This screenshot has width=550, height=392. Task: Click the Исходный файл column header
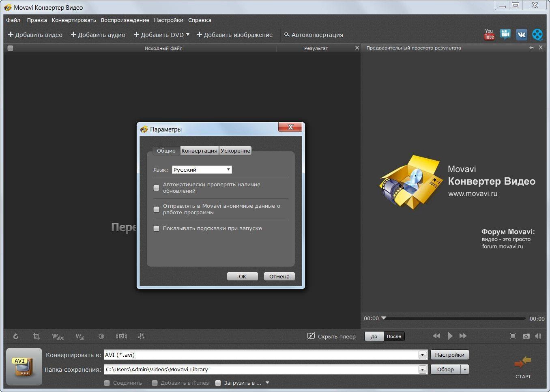163,48
